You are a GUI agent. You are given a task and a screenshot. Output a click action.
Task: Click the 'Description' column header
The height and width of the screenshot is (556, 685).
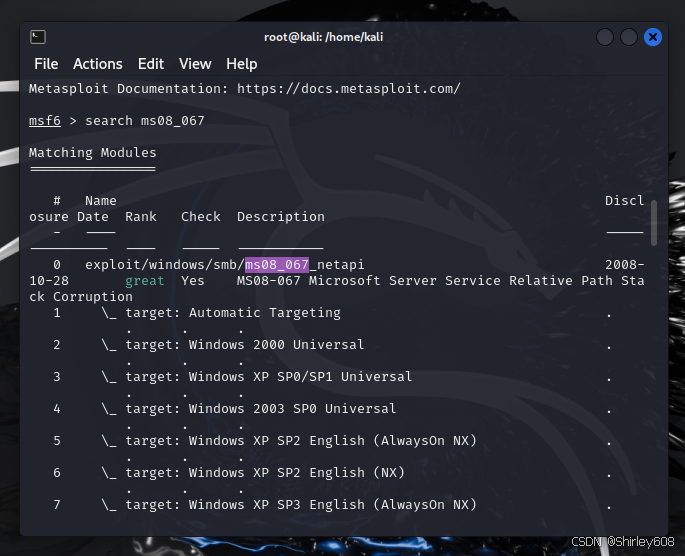click(281, 217)
